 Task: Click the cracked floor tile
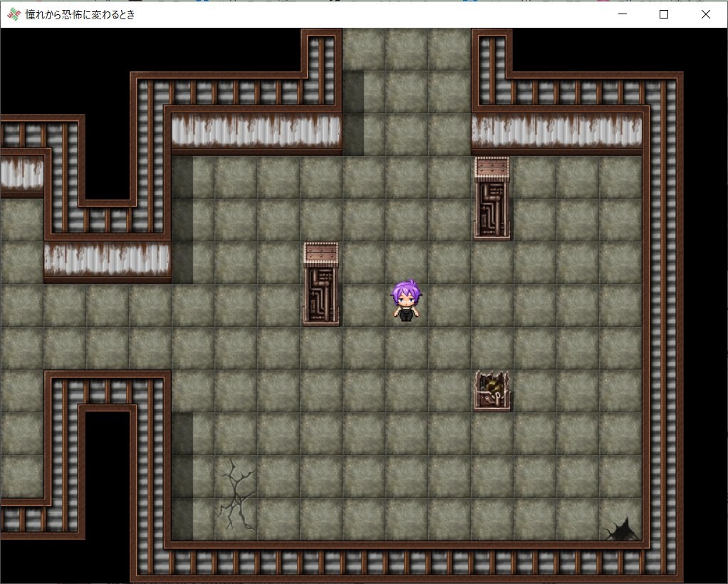(x=236, y=494)
